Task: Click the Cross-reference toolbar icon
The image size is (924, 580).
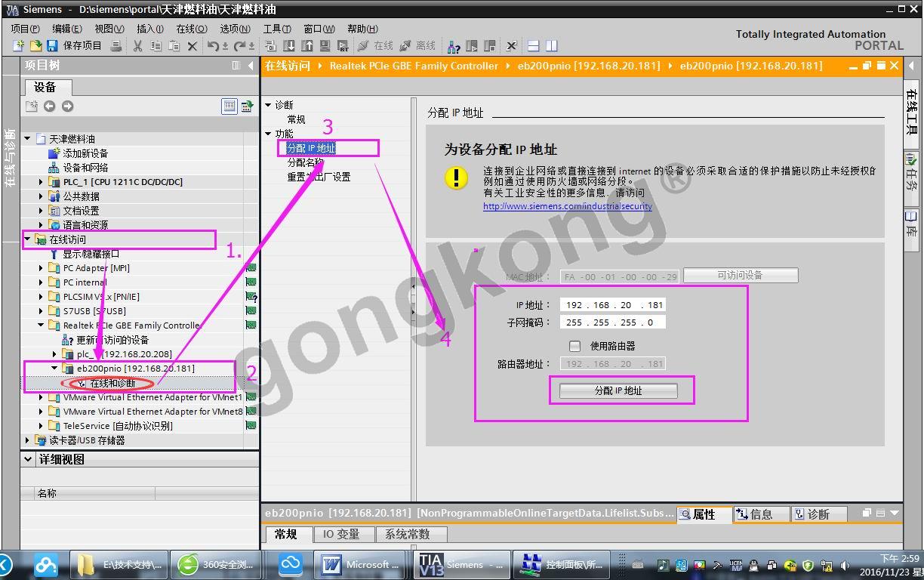Action: coord(511,46)
